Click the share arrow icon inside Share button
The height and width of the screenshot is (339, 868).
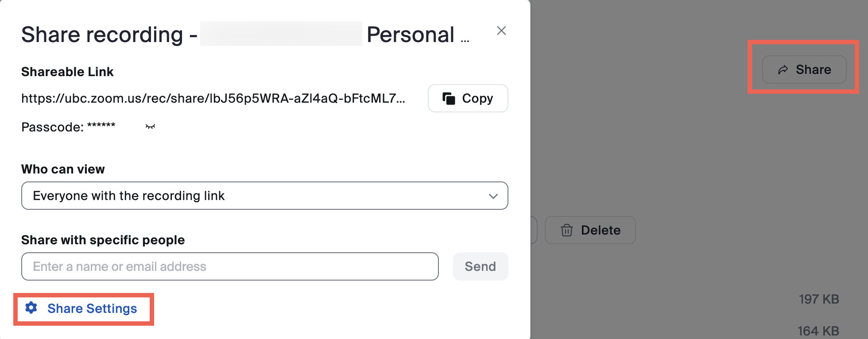point(783,69)
